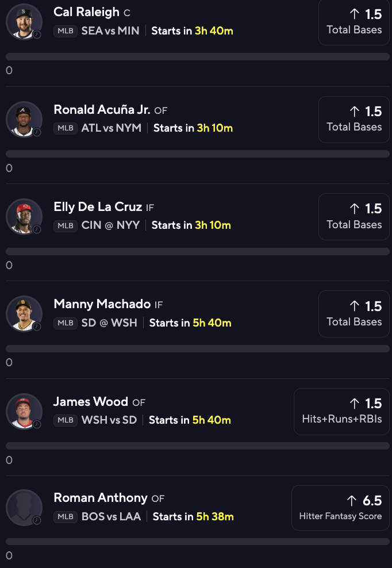The width and height of the screenshot is (392, 568).
Task: Click the MLB tag beside SEA vs MIN
Action: (66, 31)
